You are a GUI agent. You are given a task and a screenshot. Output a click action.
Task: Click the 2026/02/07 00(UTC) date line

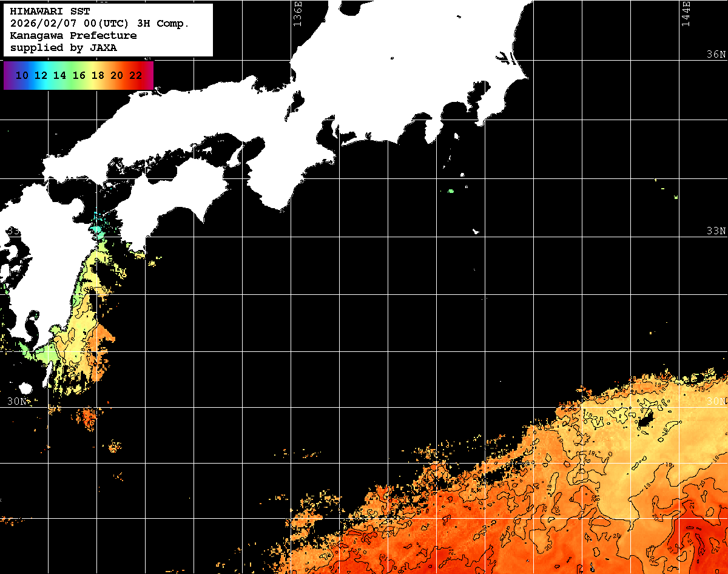pyautogui.click(x=99, y=24)
